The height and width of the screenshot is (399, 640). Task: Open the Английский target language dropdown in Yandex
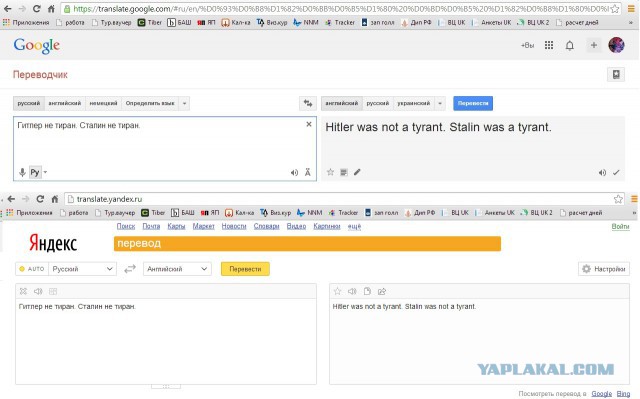point(177,269)
